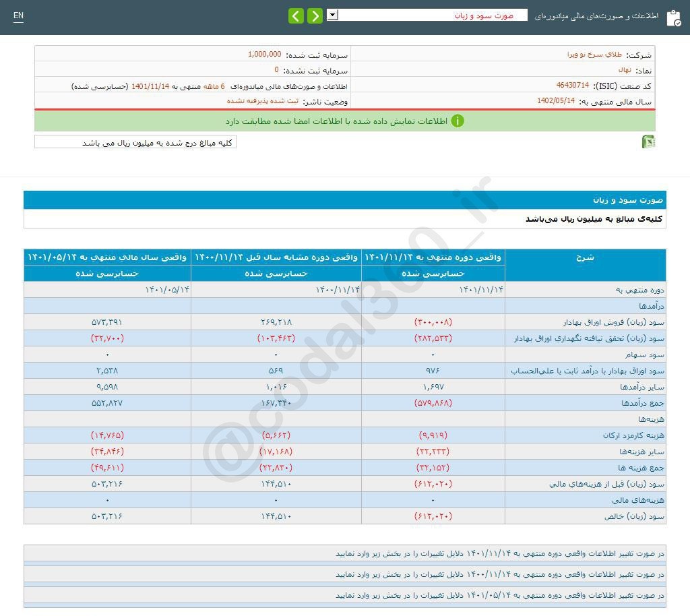Click the ثبت شده پذیرفته نشده status text
690x616 pixels.
click(x=262, y=101)
